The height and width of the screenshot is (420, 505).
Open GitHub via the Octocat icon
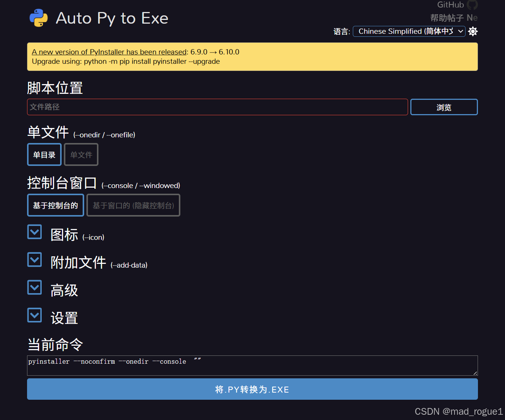point(472,5)
